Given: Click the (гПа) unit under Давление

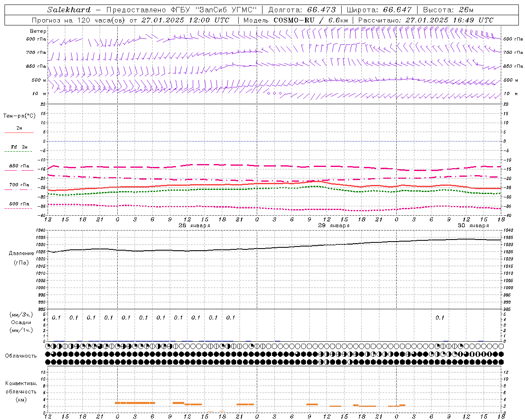Looking at the screenshot, I should click(x=21, y=262).
